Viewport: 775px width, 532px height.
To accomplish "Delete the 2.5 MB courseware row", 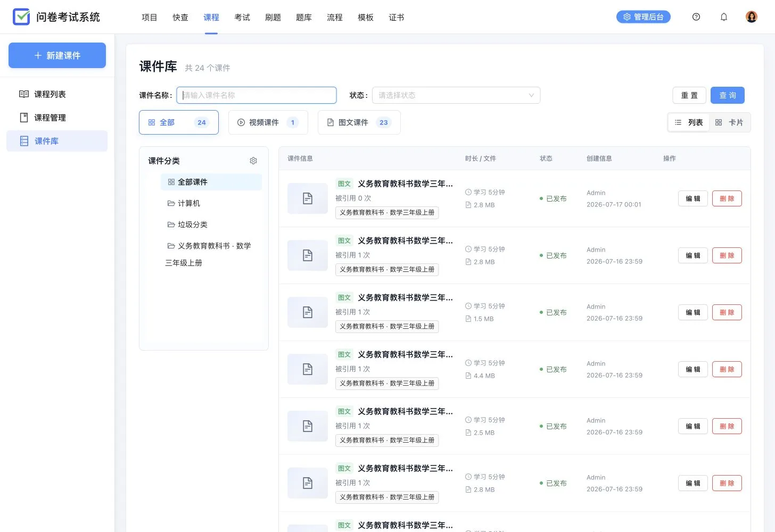I will [x=727, y=426].
